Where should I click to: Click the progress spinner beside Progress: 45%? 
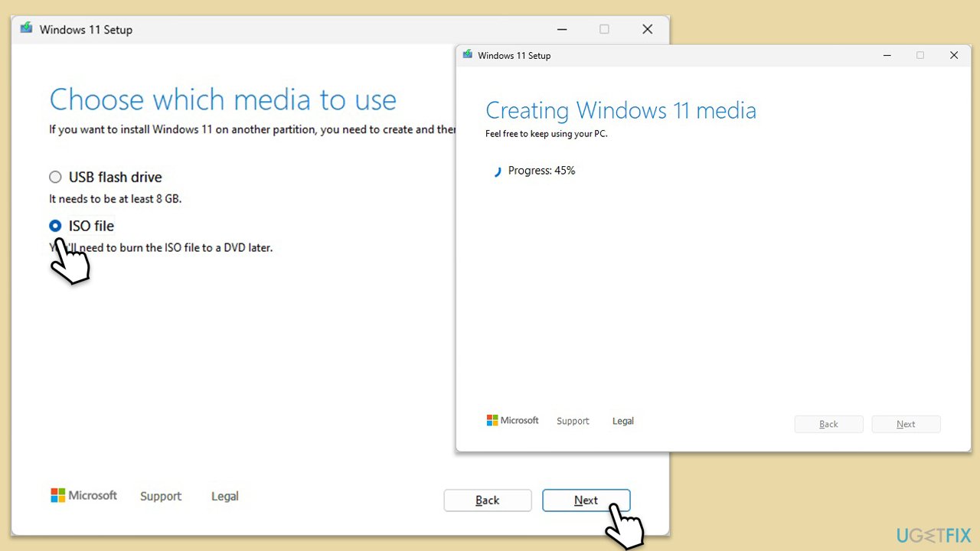tap(496, 171)
